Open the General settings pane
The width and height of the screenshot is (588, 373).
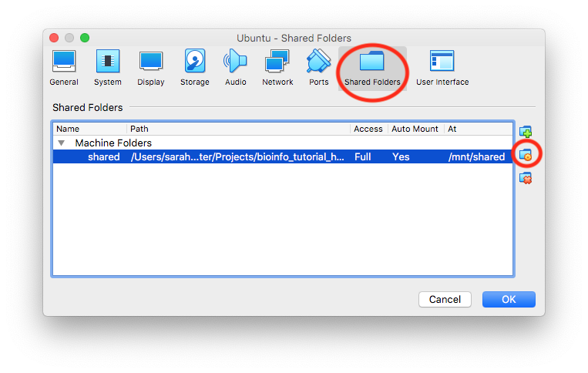pos(64,68)
